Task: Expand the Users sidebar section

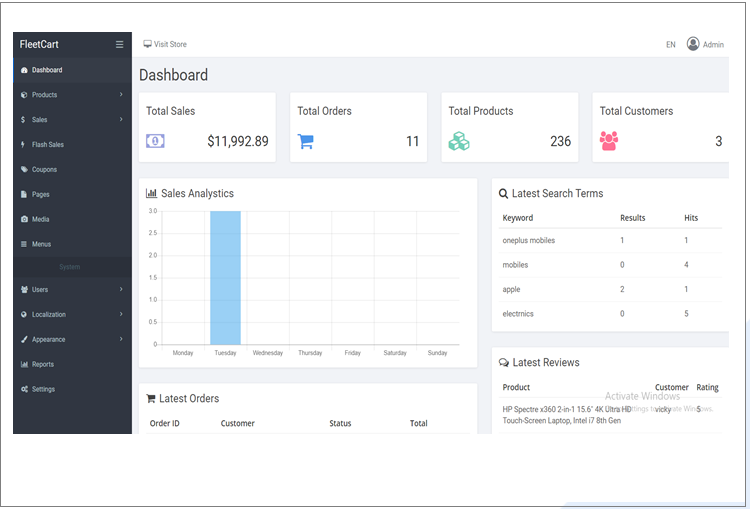Action: click(121, 290)
